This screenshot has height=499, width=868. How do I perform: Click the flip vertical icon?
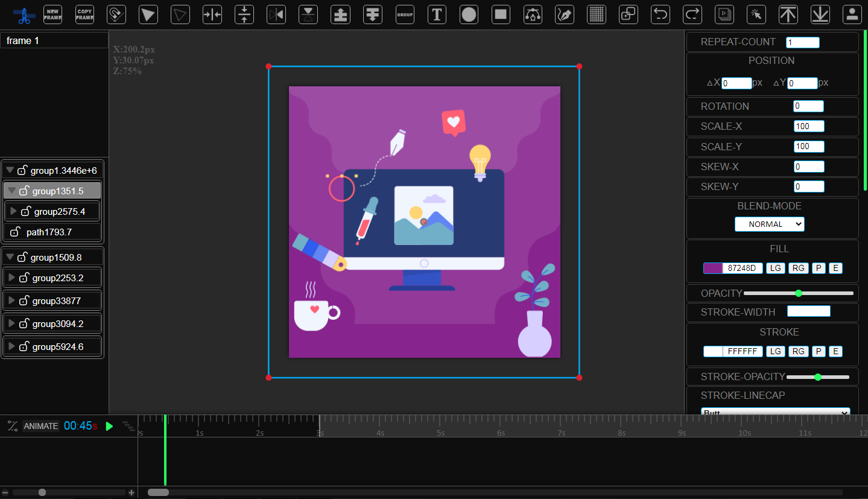pos(308,14)
